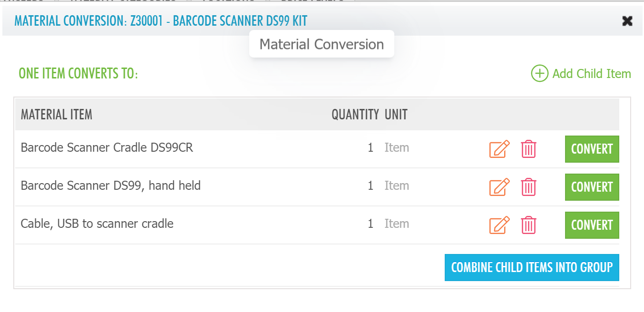
Task: Click Convert on the Cable USB row
Action: tap(592, 225)
